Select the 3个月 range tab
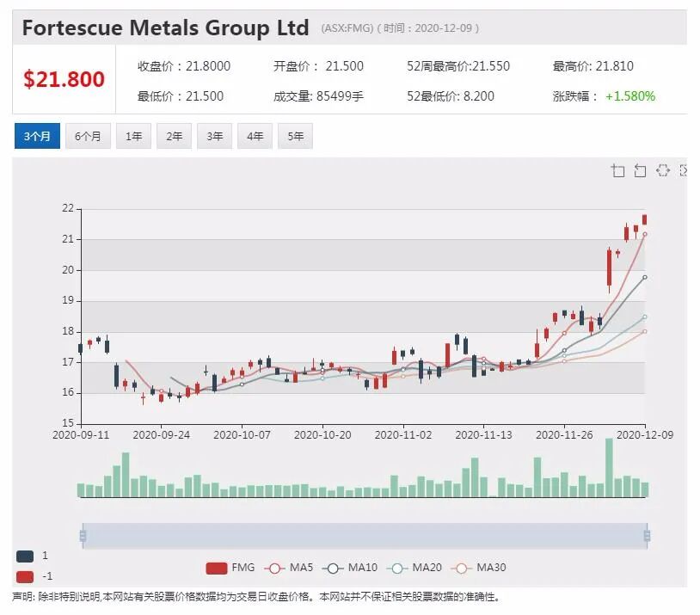 [x=37, y=136]
